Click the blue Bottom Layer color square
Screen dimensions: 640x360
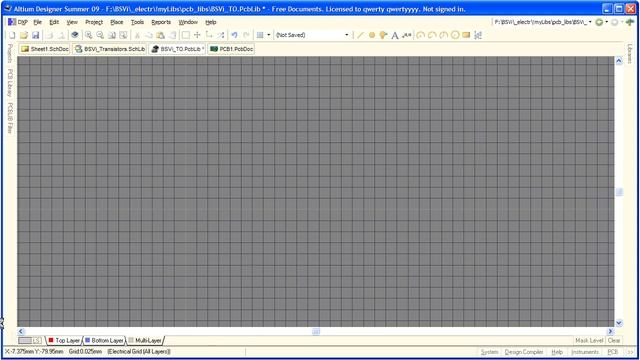[87, 340]
